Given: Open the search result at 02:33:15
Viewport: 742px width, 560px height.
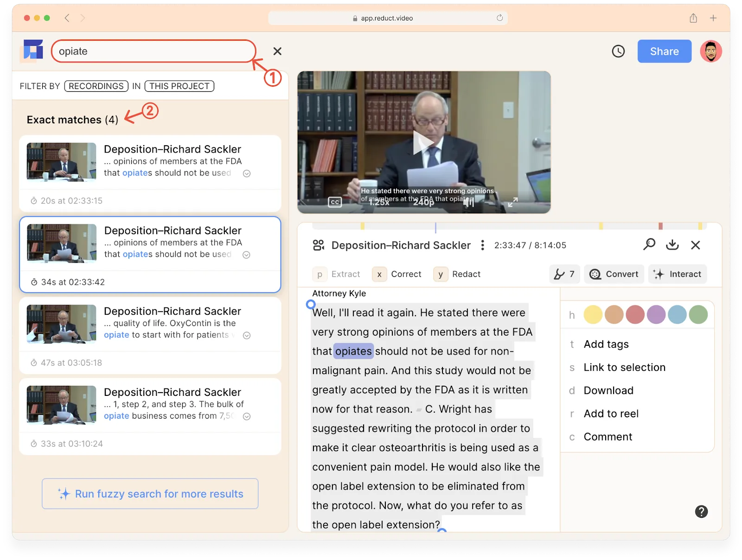Looking at the screenshot, I should coord(150,173).
